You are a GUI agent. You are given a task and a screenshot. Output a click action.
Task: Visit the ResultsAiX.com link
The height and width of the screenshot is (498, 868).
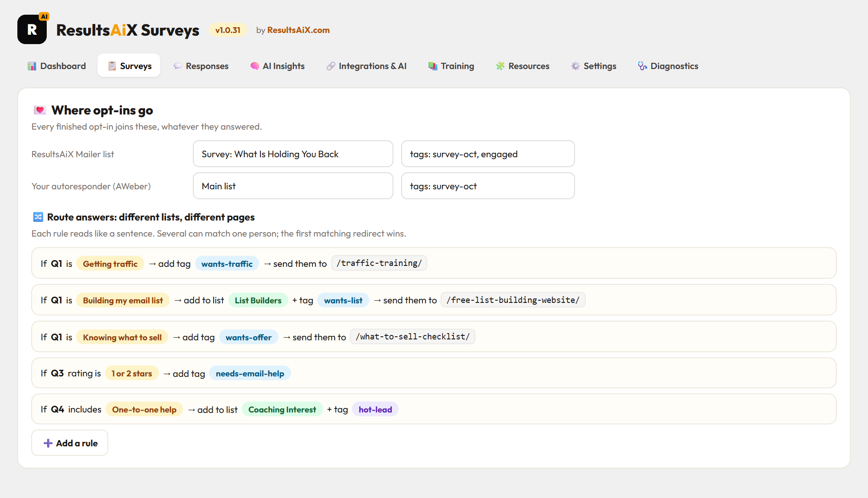[x=298, y=30]
